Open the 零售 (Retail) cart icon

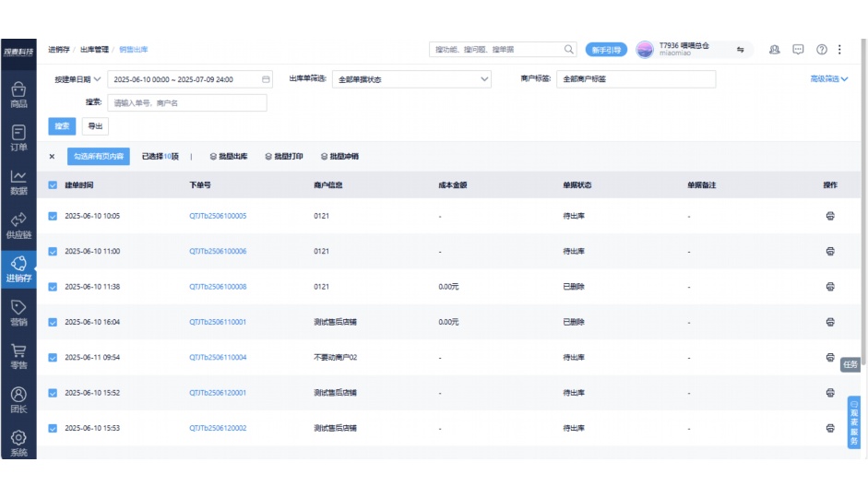click(18, 356)
